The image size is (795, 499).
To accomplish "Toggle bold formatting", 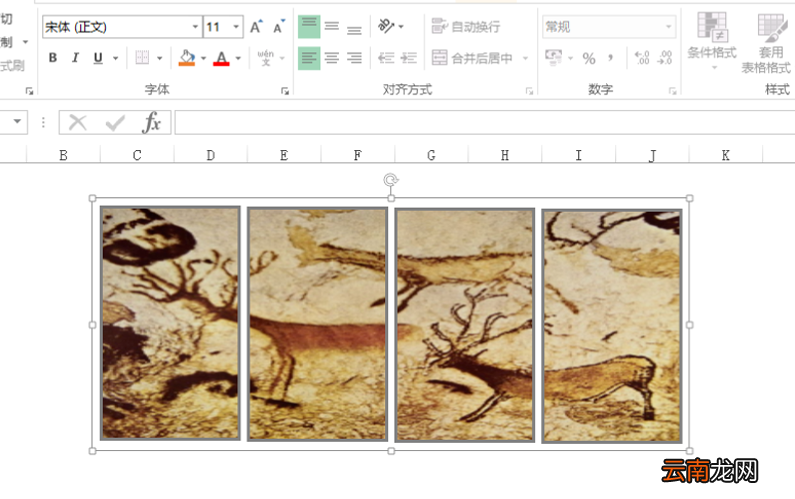I will pos(53,58).
